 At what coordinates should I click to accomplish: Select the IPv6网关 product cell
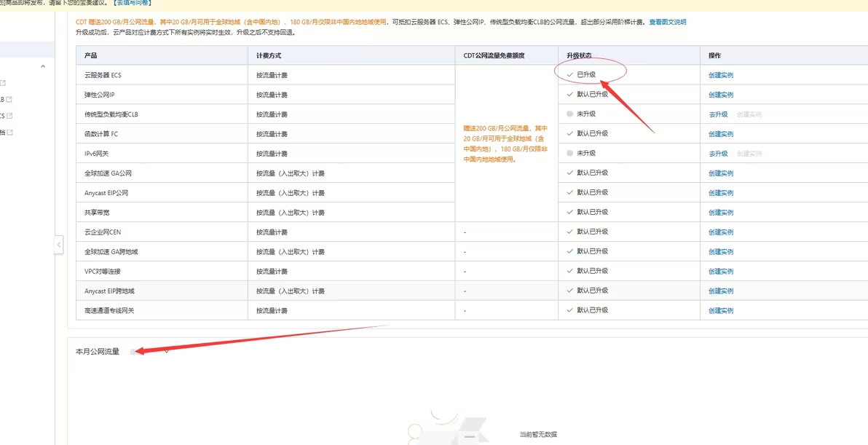tap(162, 154)
